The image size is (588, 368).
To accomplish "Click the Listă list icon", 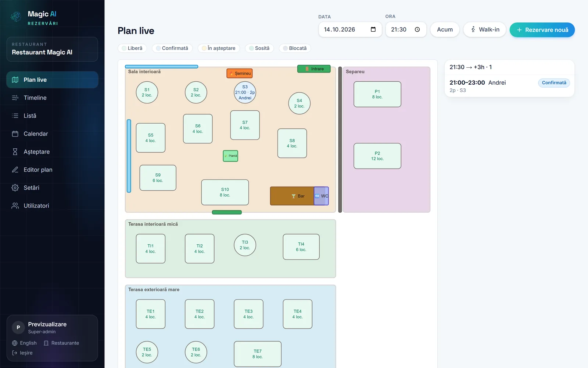I will [x=15, y=116].
